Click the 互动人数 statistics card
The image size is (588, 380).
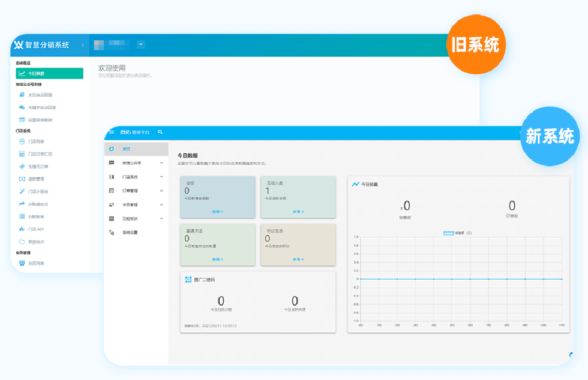[297, 196]
